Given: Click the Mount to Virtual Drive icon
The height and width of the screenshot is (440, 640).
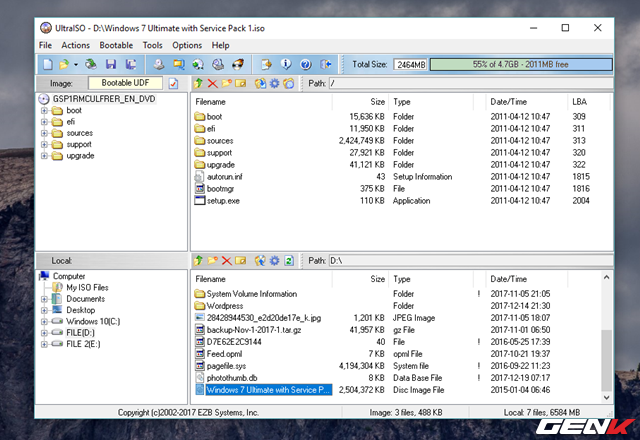Looking at the screenshot, I should (x=218, y=64).
